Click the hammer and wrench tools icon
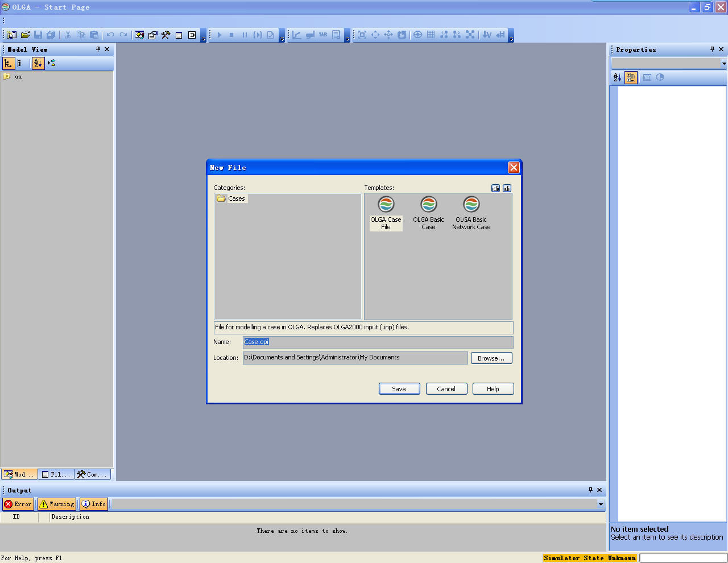728x563 pixels. pyautogui.click(x=166, y=35)
